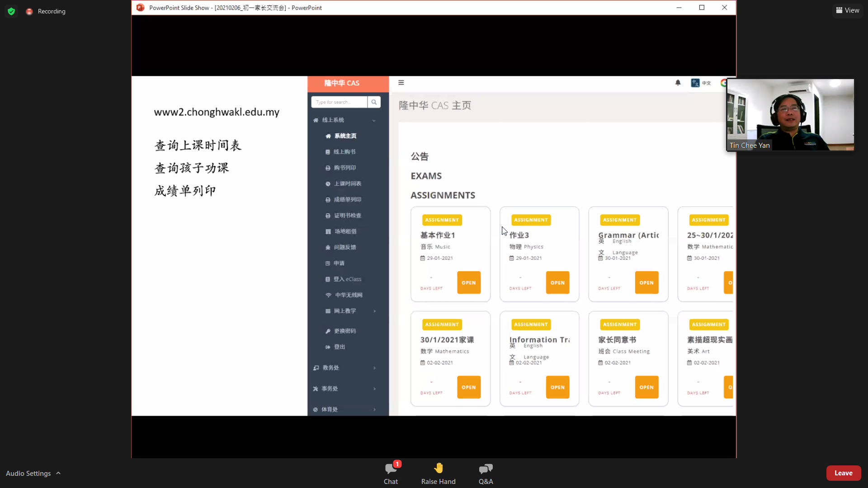This screenshot has height=488, width=868.
Task: Open 基本作业1 Music assignment
Action: click(x=468, y=282)
